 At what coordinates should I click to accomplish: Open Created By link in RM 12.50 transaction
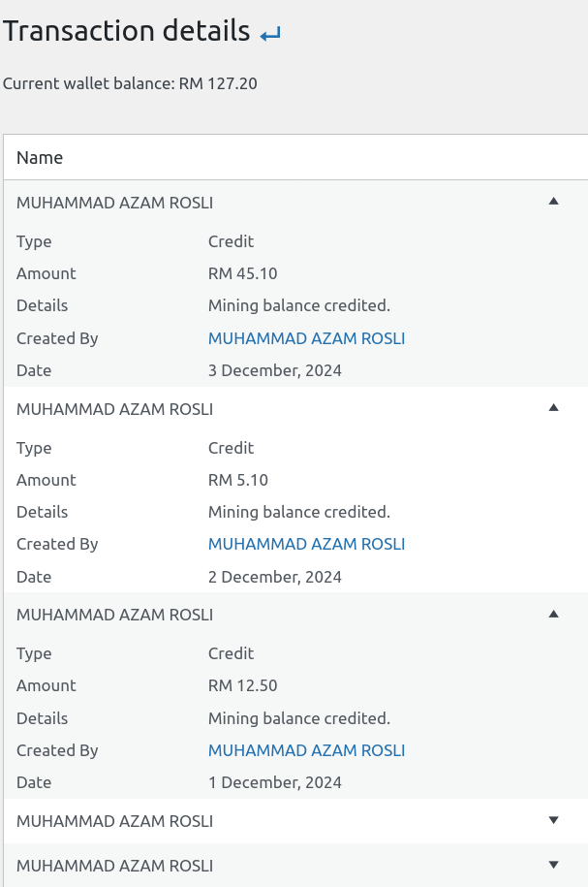pyautogui.click(x=306, y=750)
